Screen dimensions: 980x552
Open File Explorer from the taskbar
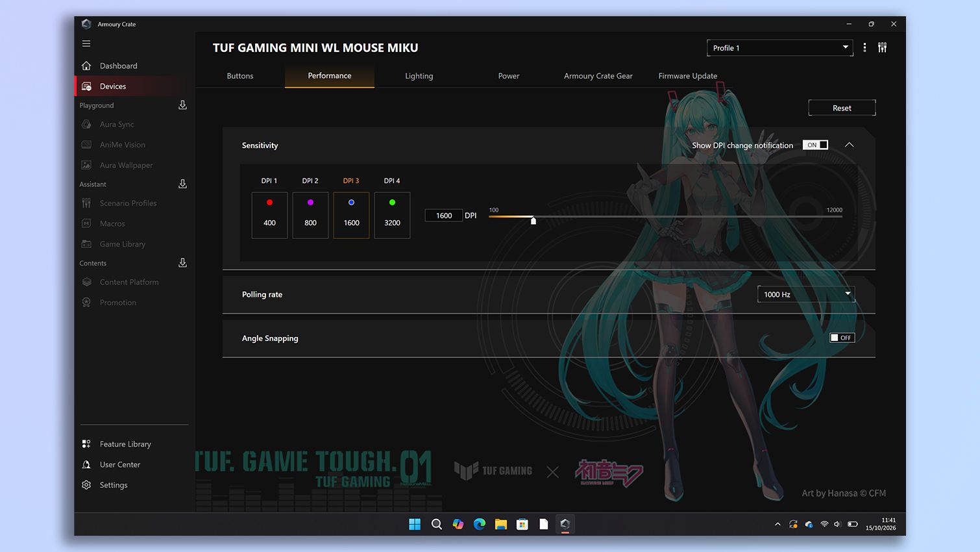tap(501, 524)
